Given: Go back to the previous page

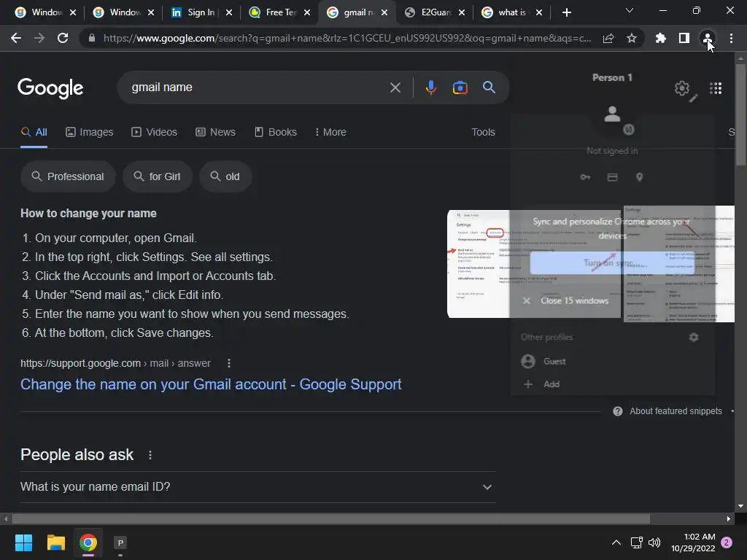Looking at the screenshot, I should (16, 38).
